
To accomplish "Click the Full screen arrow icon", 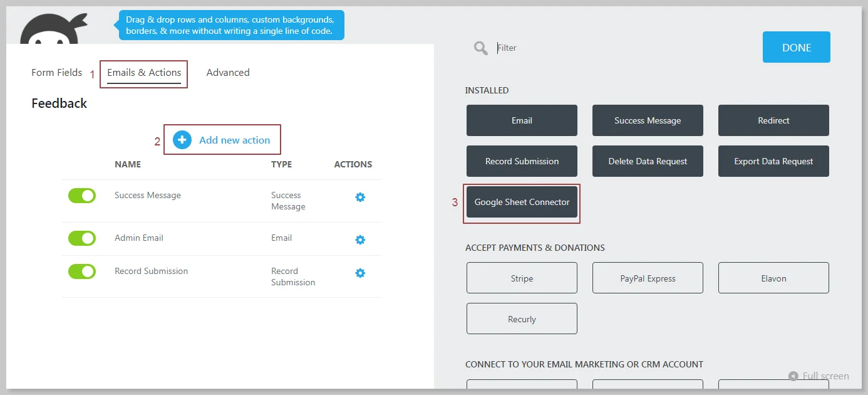I will click(793, 376).
